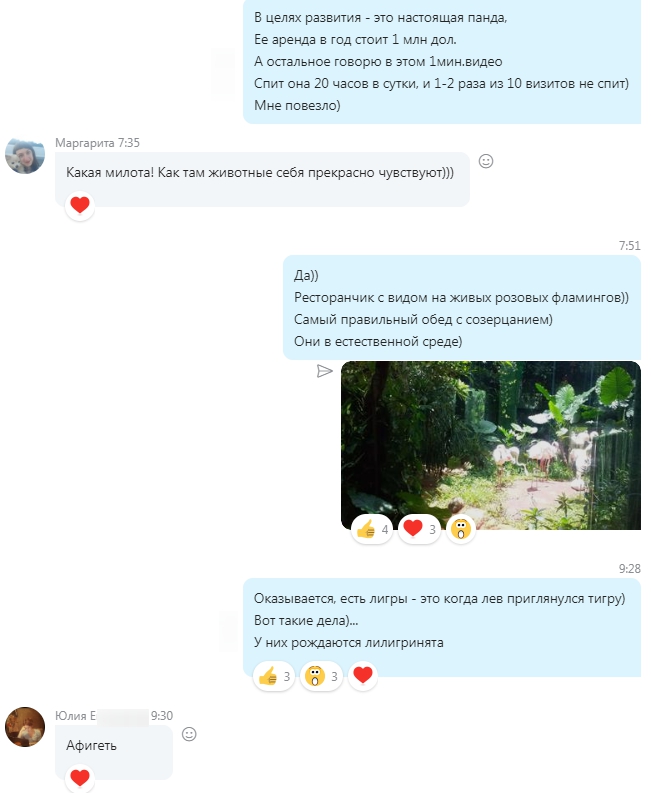Click the sender name Маргарита

tap(84, 143)
